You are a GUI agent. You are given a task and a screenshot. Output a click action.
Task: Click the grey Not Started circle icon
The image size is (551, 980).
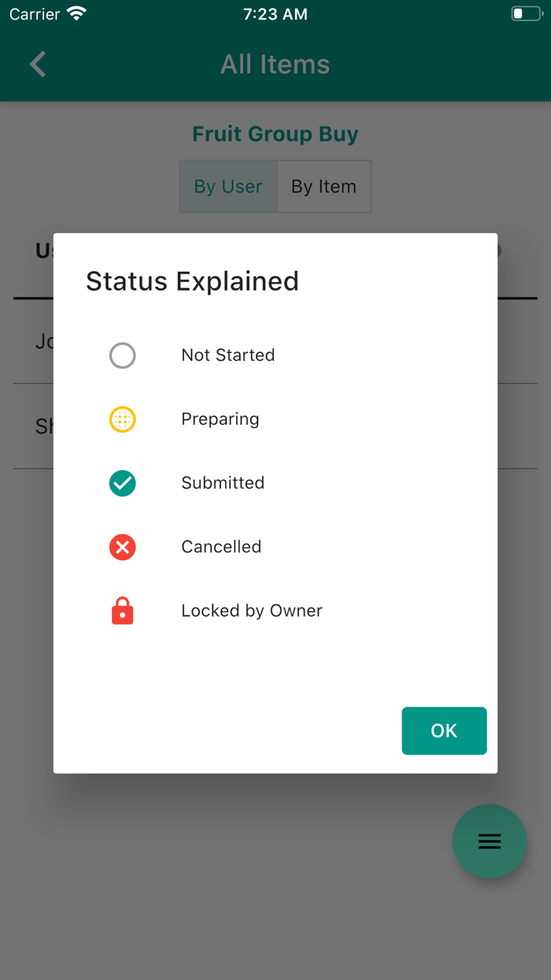click(x=123, y=356)
